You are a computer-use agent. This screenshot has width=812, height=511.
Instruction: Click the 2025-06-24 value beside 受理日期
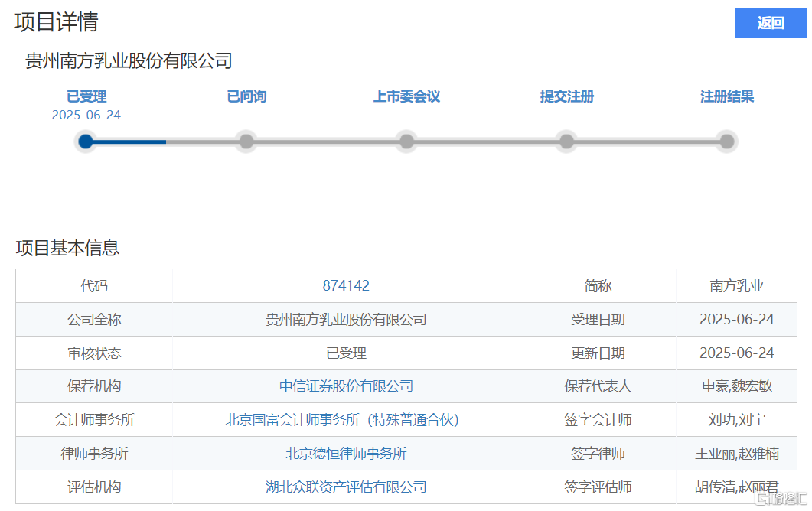pos(736,320)
